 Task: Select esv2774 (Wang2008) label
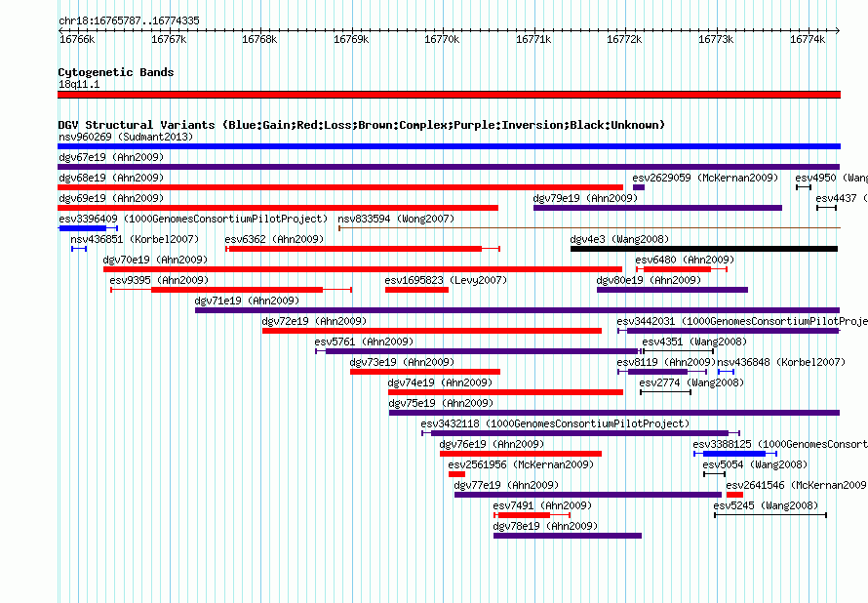(x=692, y=382)
